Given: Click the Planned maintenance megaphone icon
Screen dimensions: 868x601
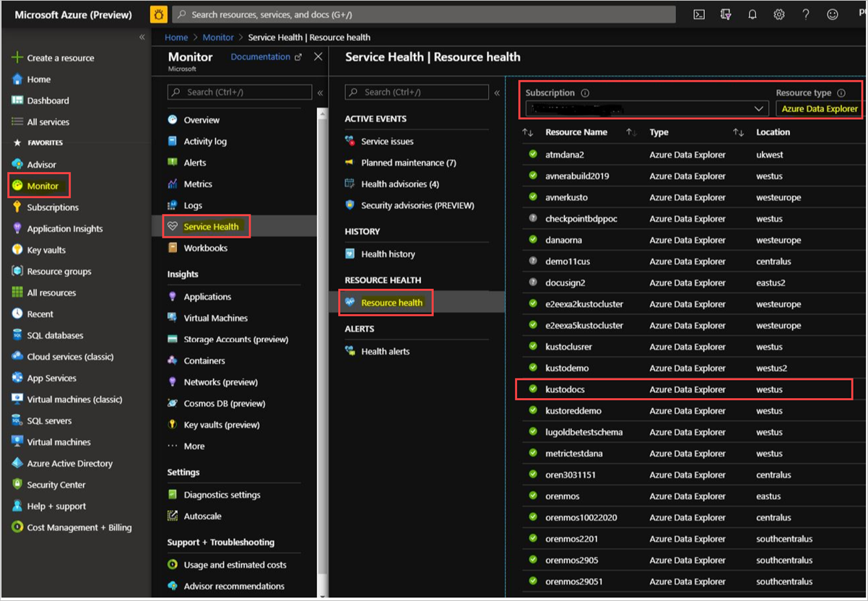Looking at the screenshot, I should (x=350, y=163).
